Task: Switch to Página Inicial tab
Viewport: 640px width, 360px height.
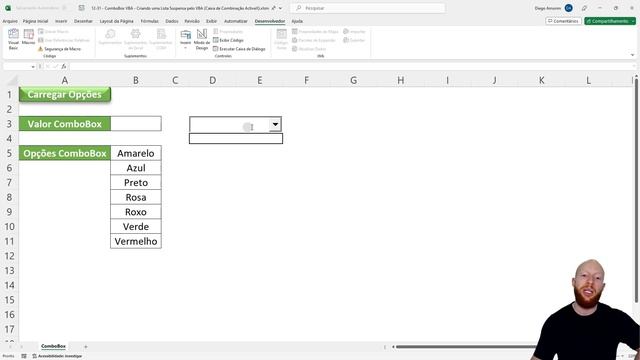Action: coord(35,21)
